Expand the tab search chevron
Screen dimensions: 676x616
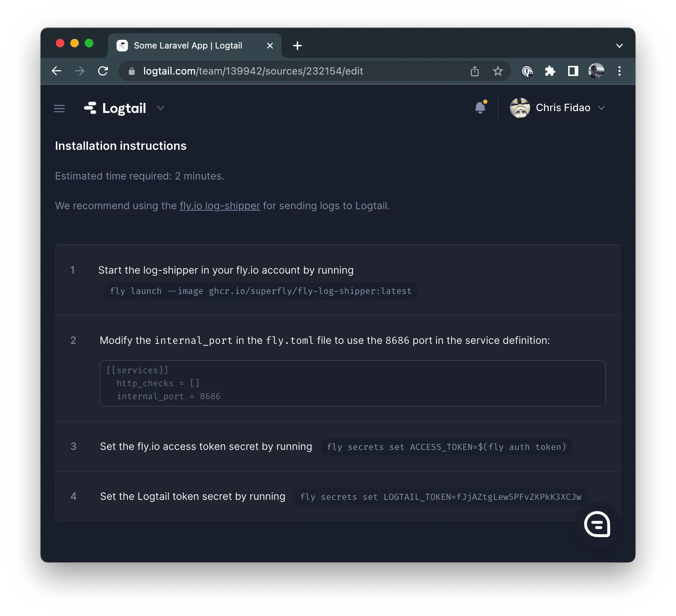619,46
